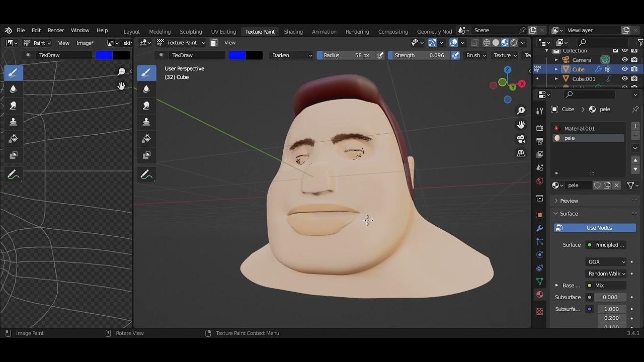Toggle Strength pressure sensitivity button
Viewport: 644px width, 362px height.
click(x=455, y=55)
